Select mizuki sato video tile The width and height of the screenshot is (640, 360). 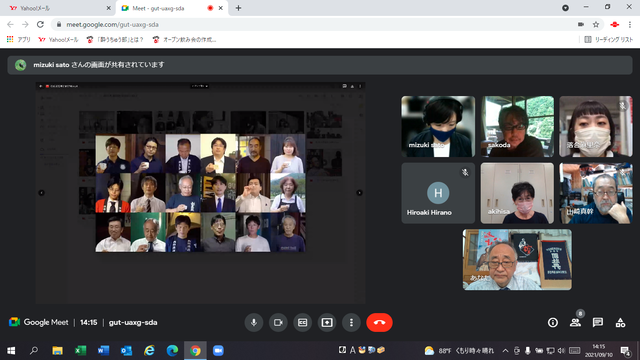438,127
